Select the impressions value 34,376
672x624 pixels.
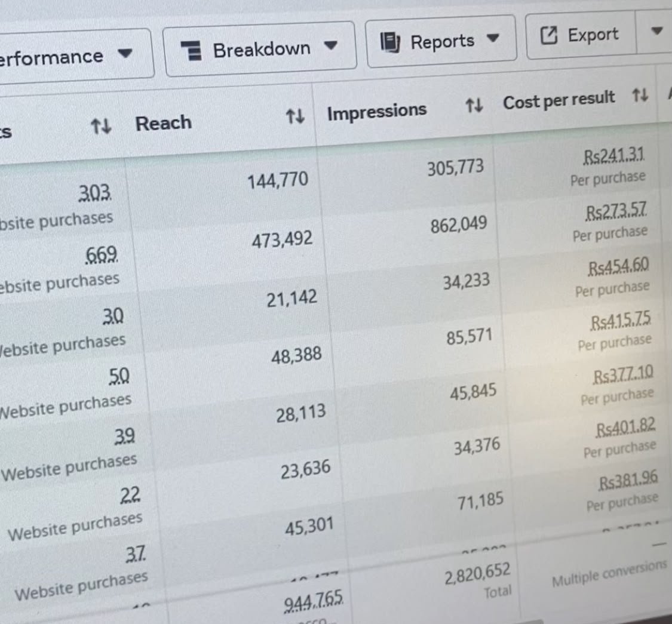(477, 447)
